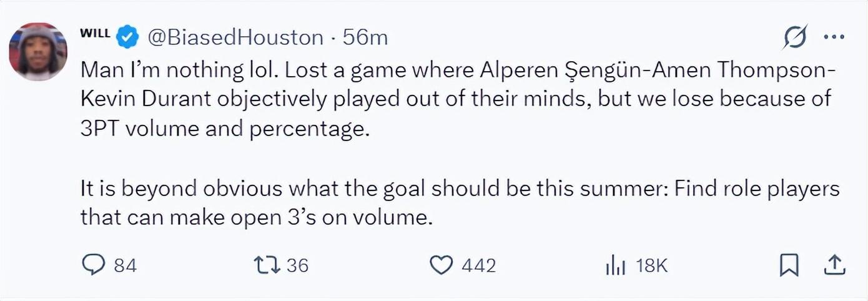This screenshot has width=868, height=301.
Task: Open the 56m timestamp permalink
Action: coord(365,38)
